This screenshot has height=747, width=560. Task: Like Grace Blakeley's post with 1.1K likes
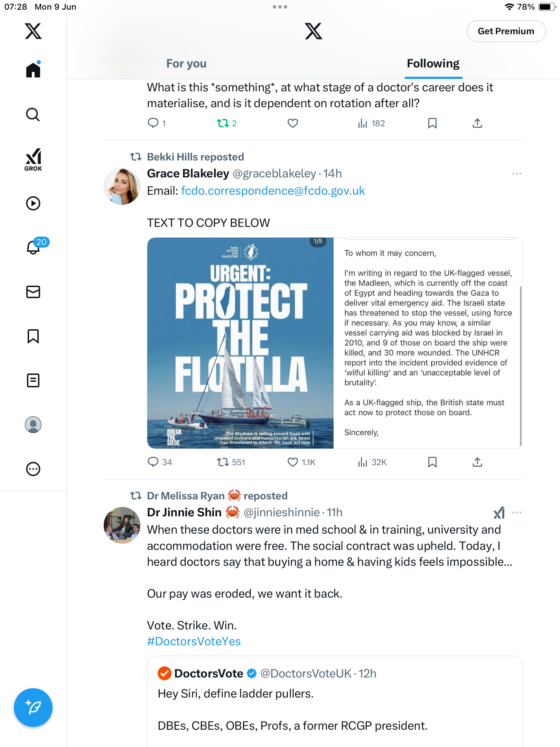point(301,462)
